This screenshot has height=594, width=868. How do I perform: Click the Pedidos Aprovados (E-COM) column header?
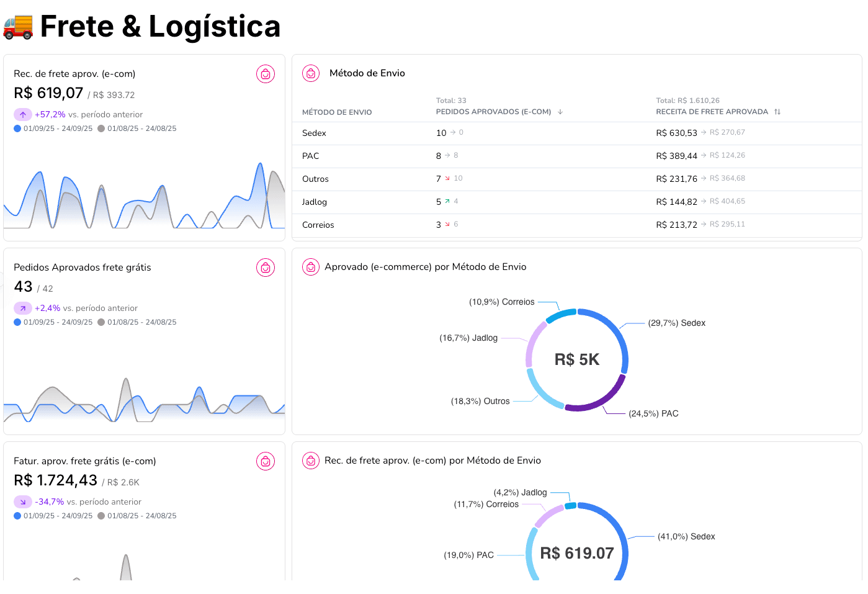(x=493, y=112)
